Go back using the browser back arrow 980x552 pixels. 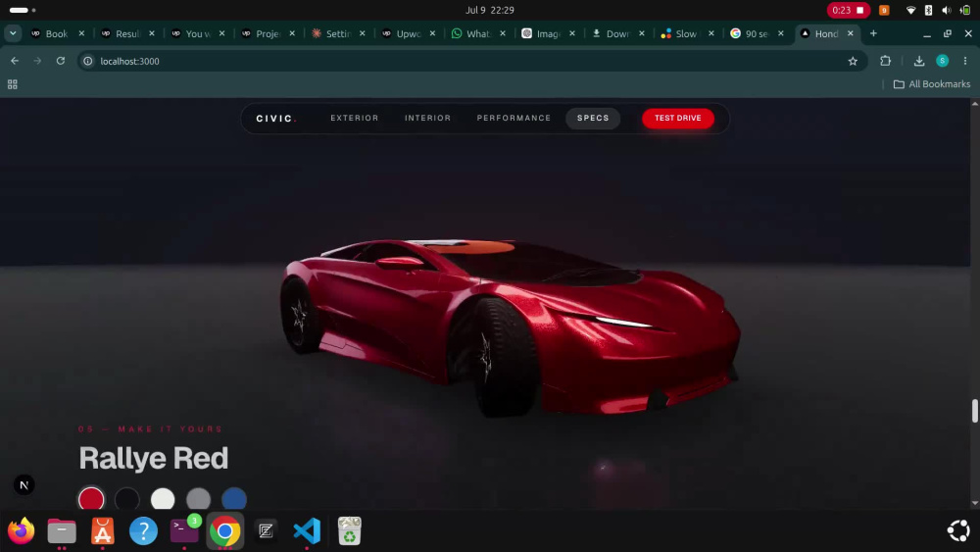(15, 61)
